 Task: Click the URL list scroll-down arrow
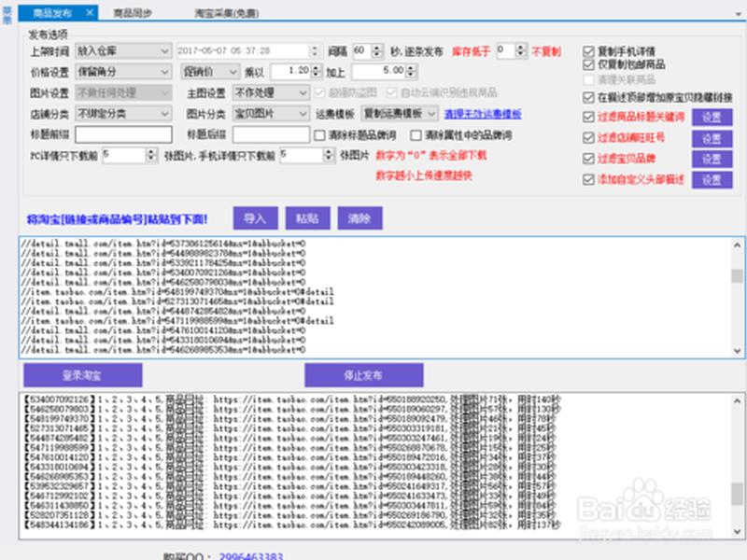737,351
